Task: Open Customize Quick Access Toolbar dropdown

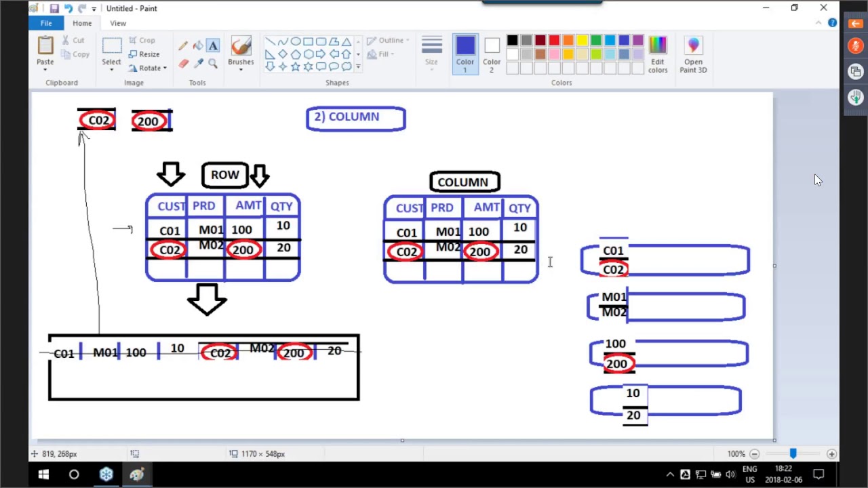Action: pos(94,9)
